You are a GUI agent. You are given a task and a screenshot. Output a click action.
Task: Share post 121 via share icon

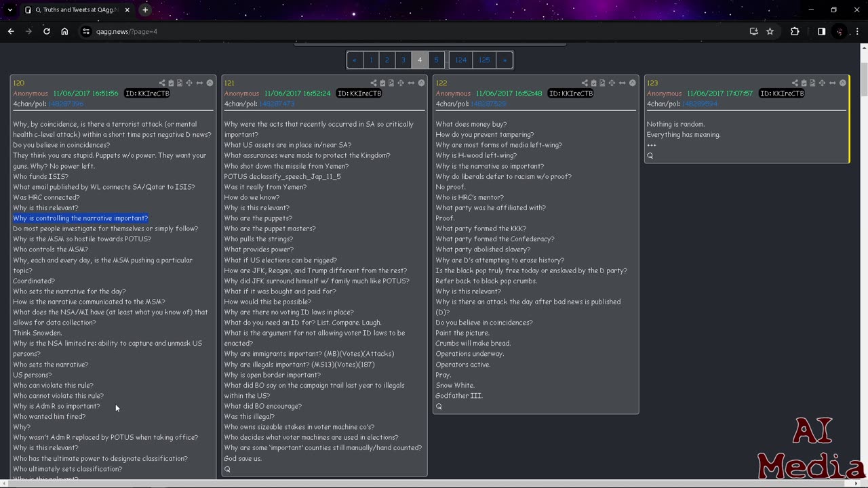click(374, 83)
